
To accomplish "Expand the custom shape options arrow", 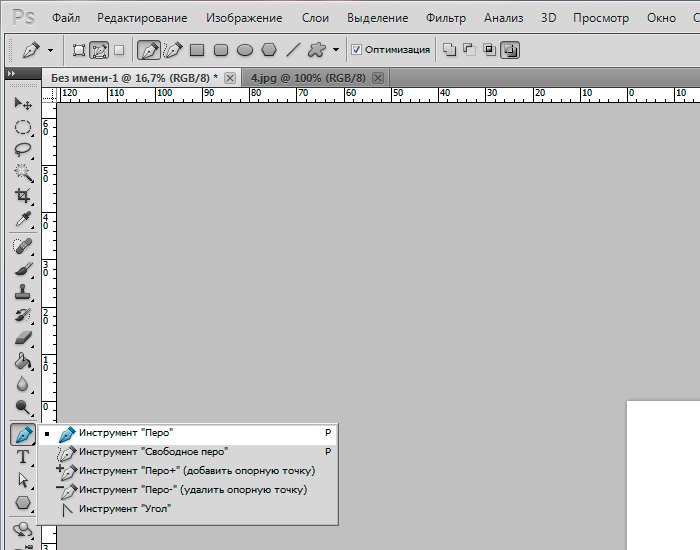I will tap(336, 49).
